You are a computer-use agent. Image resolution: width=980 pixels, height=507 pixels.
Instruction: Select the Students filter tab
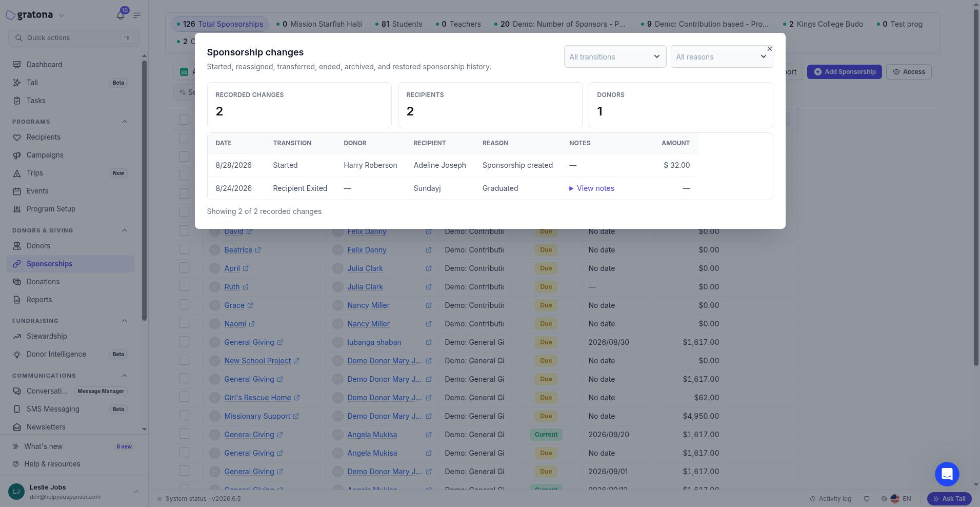click(x=398, y=24)
